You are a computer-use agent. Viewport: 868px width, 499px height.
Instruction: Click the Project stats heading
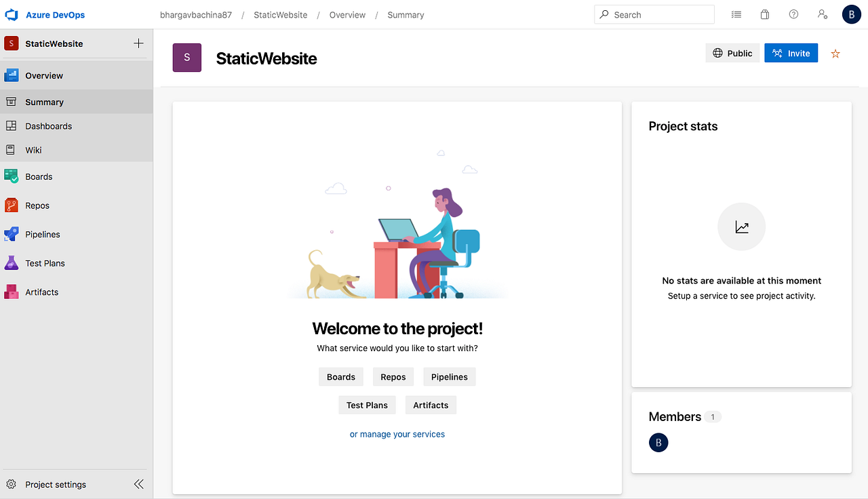coord(683,126)
